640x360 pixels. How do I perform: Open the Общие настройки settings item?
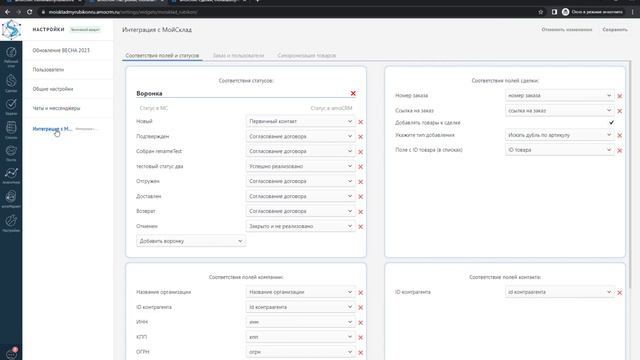53,89
